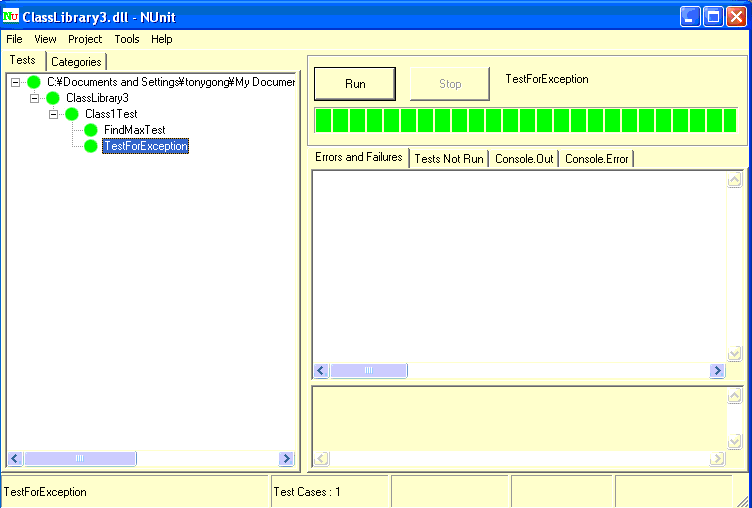Click left arrow of test tree scrollbar
Viewport: 752px width, 508px height.
pyautogui.click(x=15, y=459)
